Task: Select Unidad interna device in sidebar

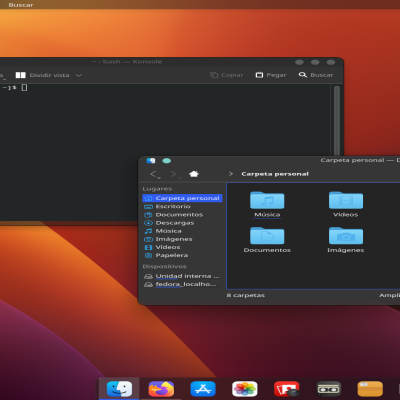Action: coord(182,276)
